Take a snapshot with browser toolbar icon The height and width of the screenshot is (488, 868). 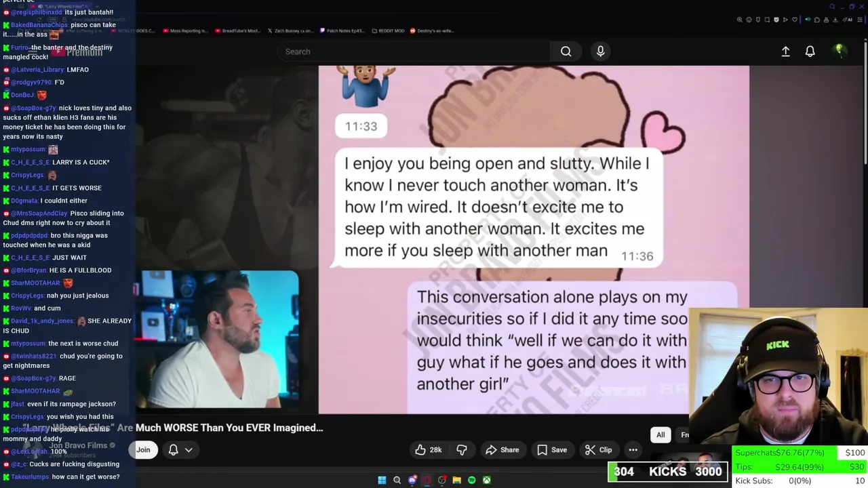coord(767,20)
